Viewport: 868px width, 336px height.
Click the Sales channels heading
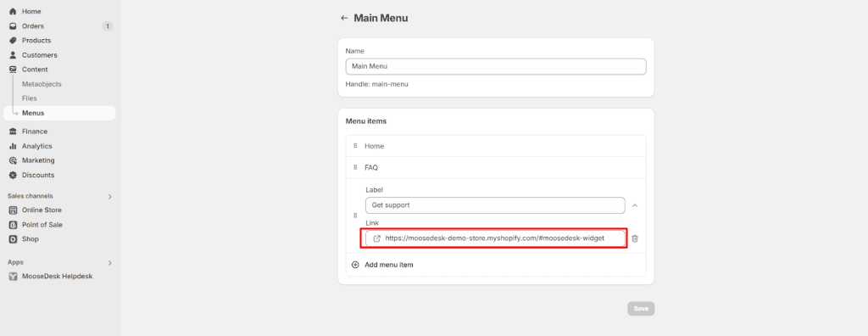coord(31,196)
